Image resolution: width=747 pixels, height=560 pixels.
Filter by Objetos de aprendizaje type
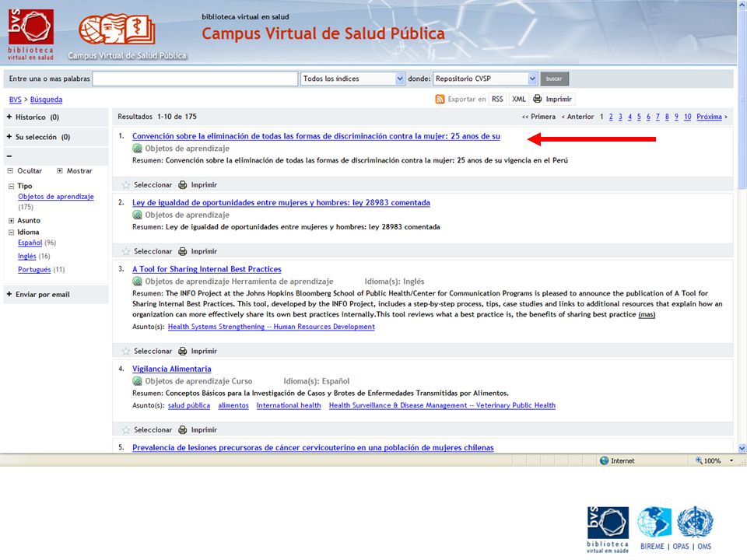(x=56, y=197)
